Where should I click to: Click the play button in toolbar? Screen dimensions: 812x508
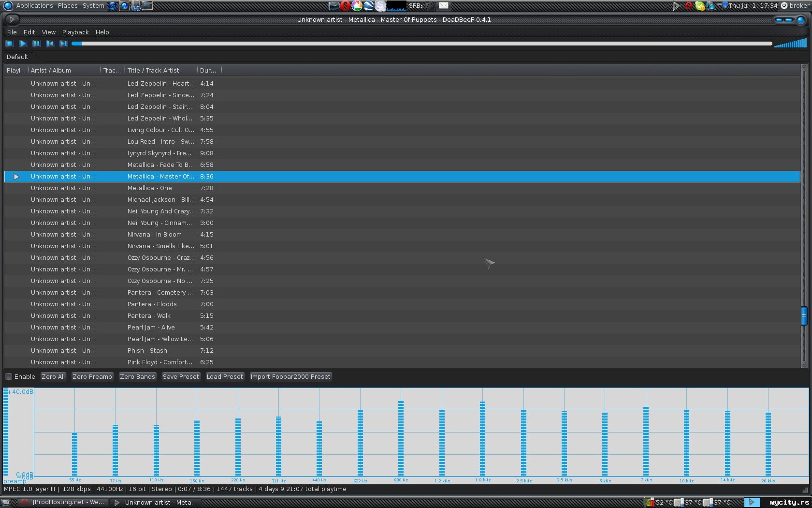[23, 44]
